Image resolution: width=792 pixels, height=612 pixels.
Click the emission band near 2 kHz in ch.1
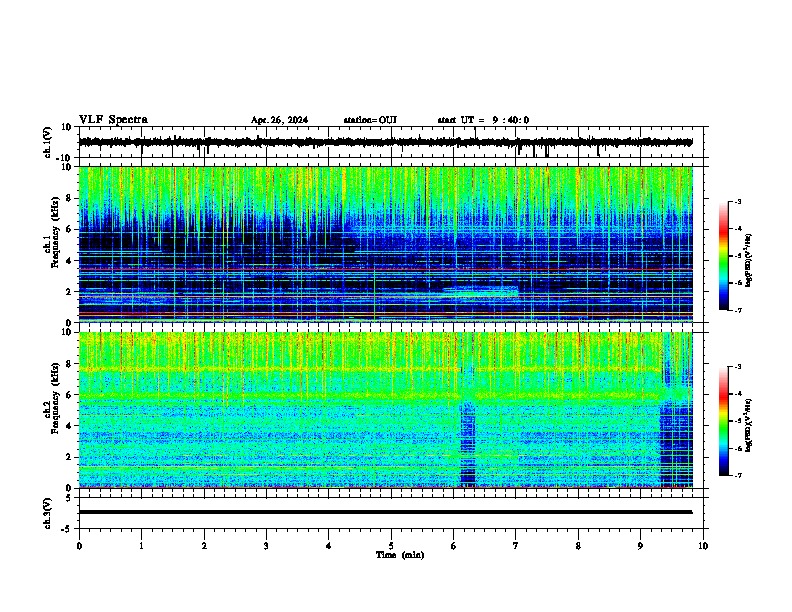pos(481,291)
